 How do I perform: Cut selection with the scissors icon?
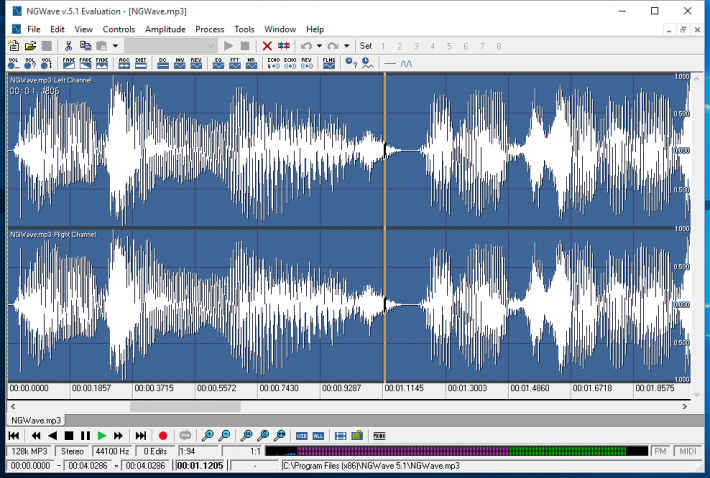tap(68, 46)
